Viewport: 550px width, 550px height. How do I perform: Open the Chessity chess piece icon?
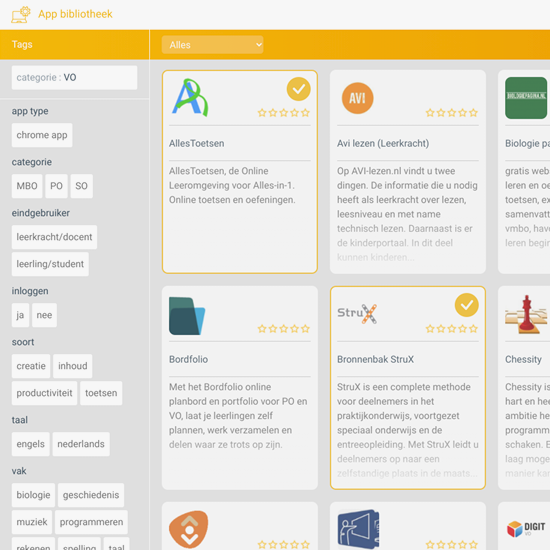click(526, 314)
